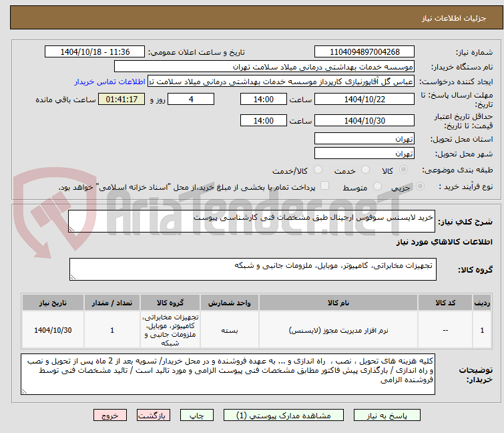
Task: Click the ایجاد کننده درخواست field
Action: tap(280, 82)
